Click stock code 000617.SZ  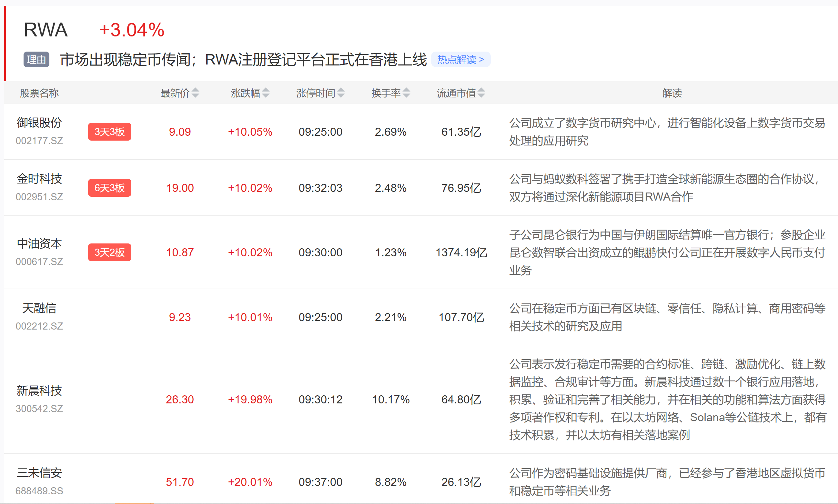coord(39,262)
